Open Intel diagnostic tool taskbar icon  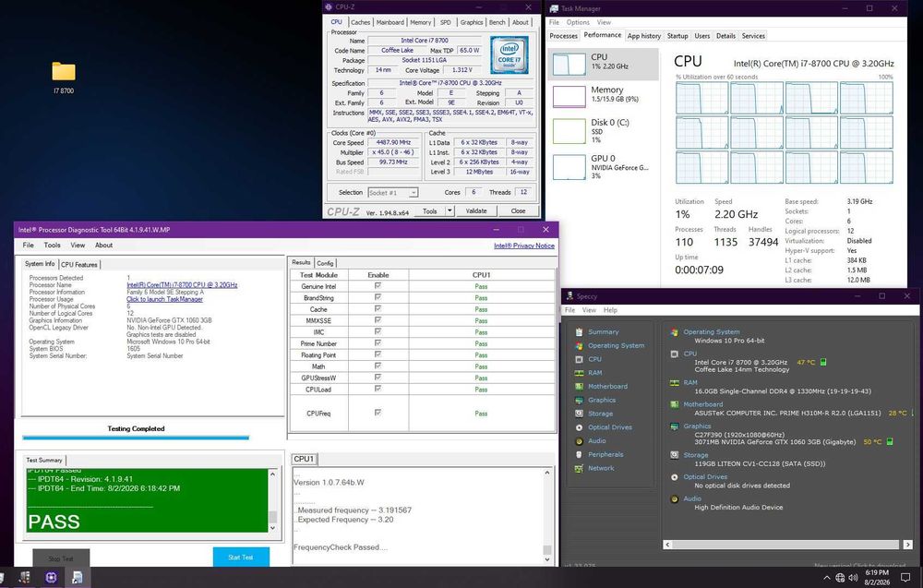(x=78, y=578)
